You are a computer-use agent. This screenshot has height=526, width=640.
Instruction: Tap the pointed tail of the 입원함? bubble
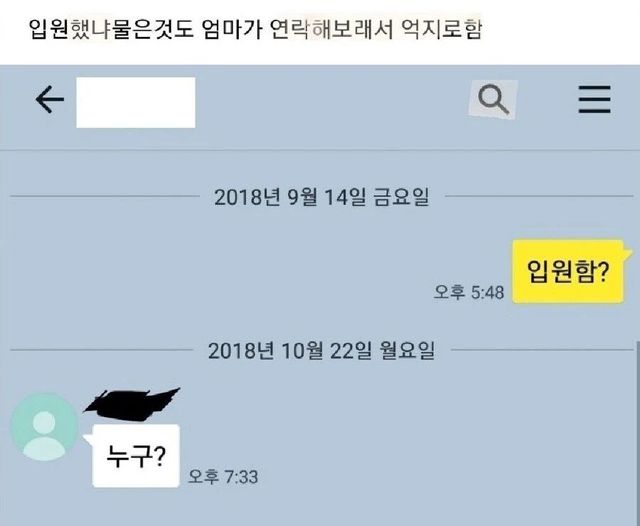[x=629, y=251]
